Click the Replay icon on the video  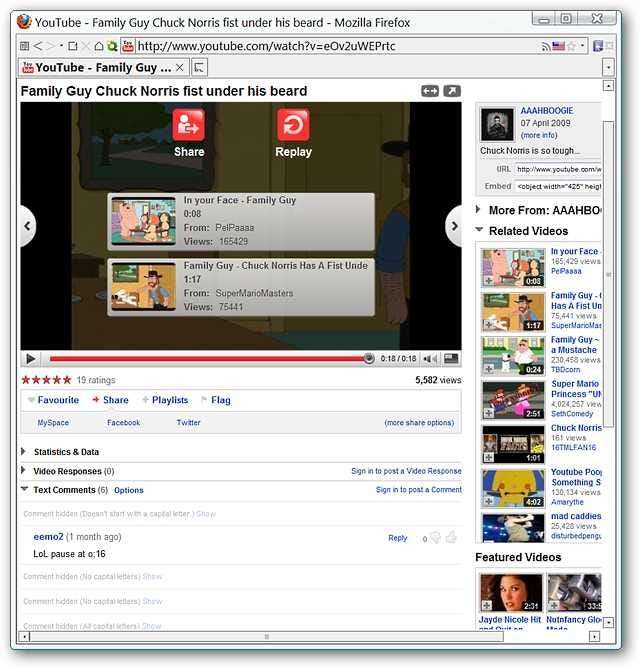click(293, 125)
